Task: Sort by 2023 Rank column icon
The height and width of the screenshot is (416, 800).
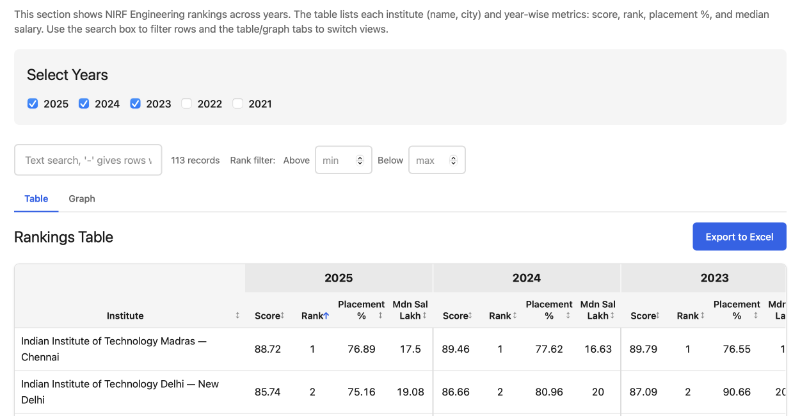Action: (705, 316)
